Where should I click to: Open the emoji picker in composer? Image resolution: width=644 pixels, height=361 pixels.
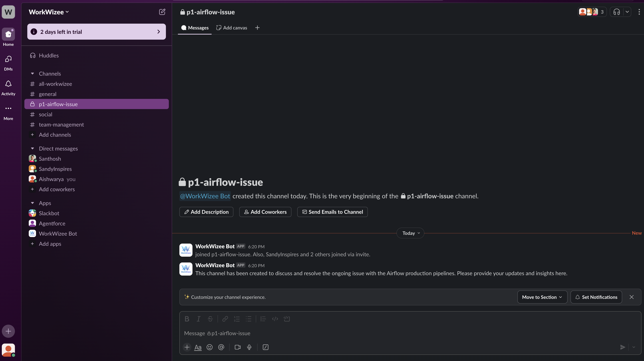pyautogui.click(x=210, y=347)
